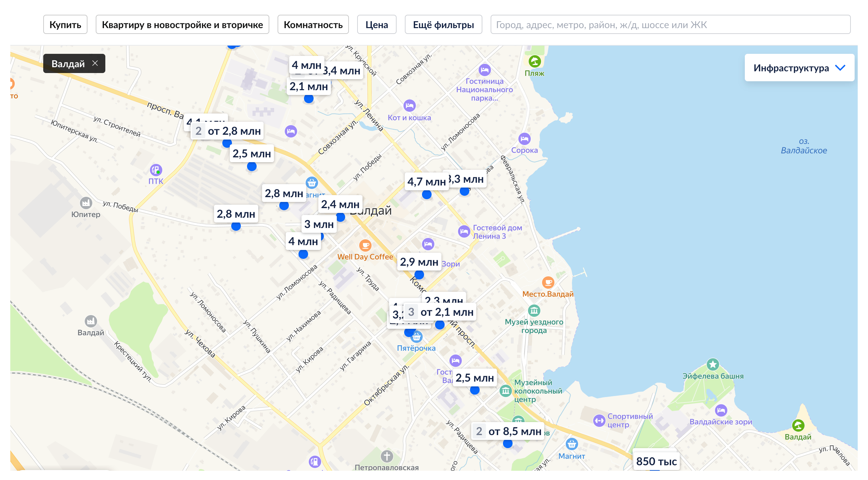The height and width of the screenshot is (480, 868).
Task: Open the 4 млн marker at map top
Action: coord(306,65)
